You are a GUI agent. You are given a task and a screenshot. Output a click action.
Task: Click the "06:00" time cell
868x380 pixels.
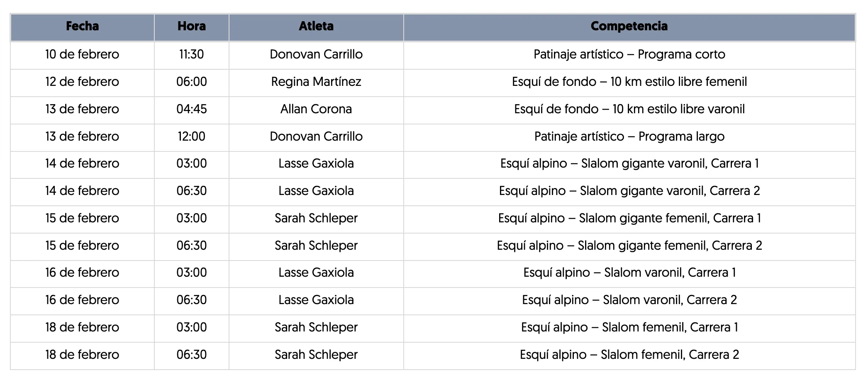click(x=191, y=82)
